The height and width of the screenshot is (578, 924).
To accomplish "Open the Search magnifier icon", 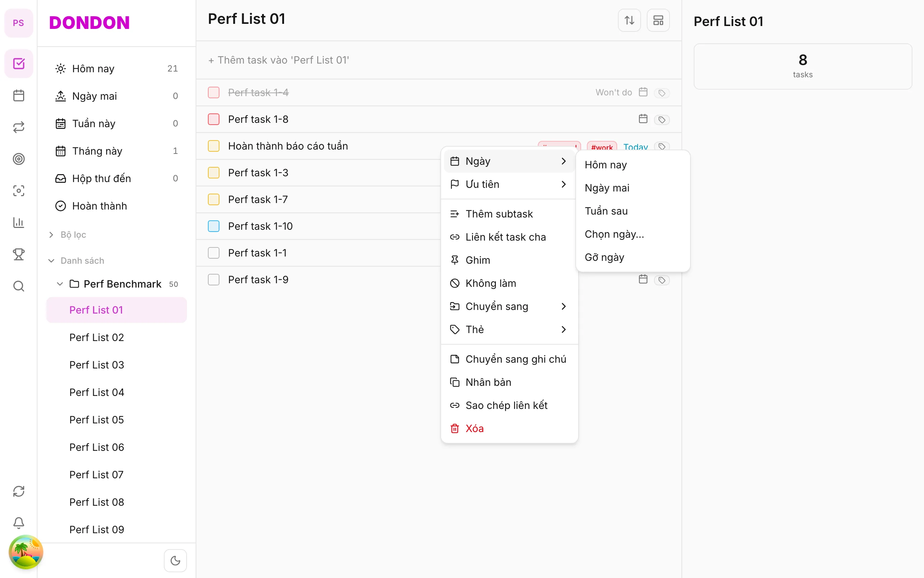I will tap(18, 286).
